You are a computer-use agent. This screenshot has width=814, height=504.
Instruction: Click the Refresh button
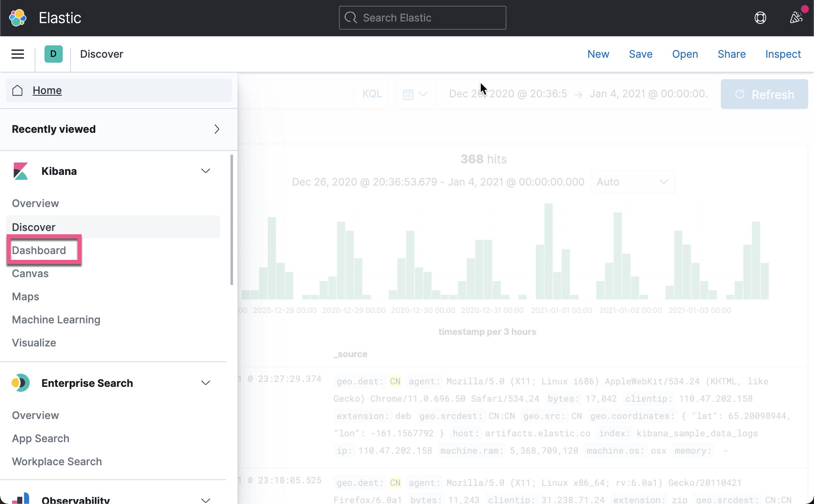(x=764, y=94)
